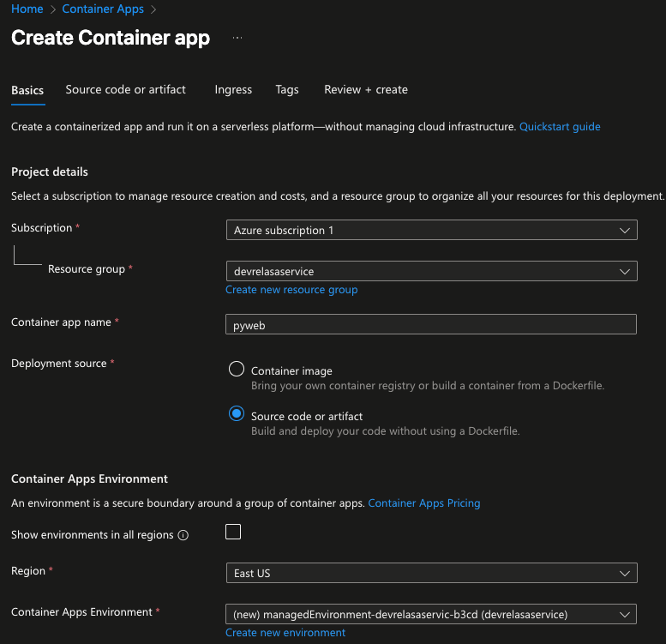Select Source code or artifact radio button
This screenshot has width=666, height=644.
237,415
